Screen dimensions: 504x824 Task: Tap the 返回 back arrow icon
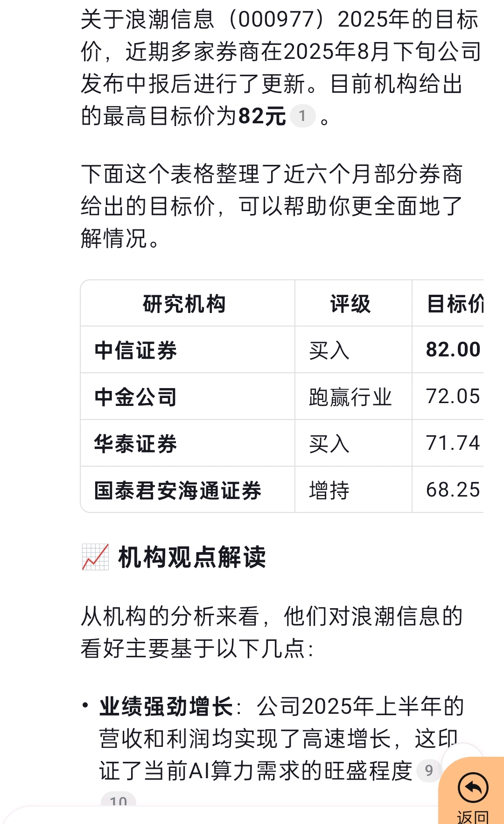473,788
